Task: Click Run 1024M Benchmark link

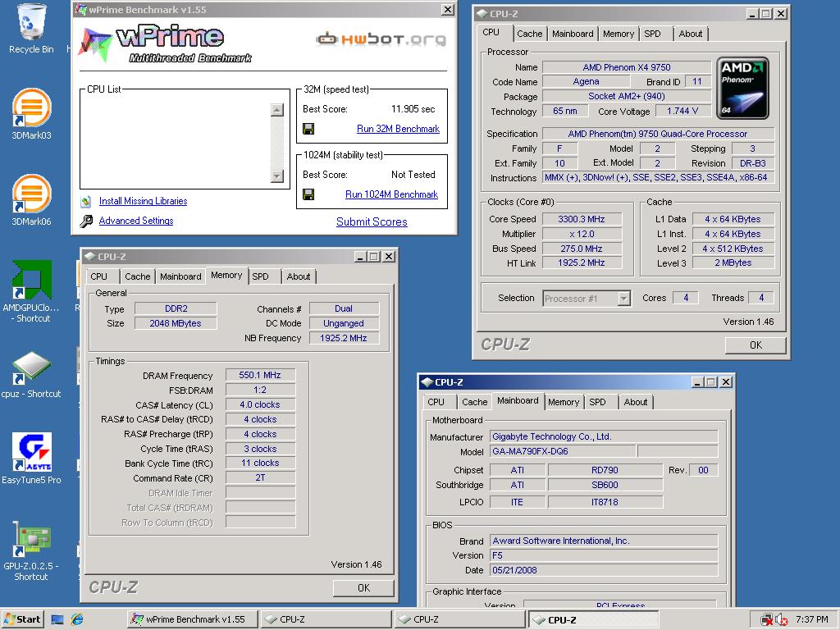Action: click(391, 194)
